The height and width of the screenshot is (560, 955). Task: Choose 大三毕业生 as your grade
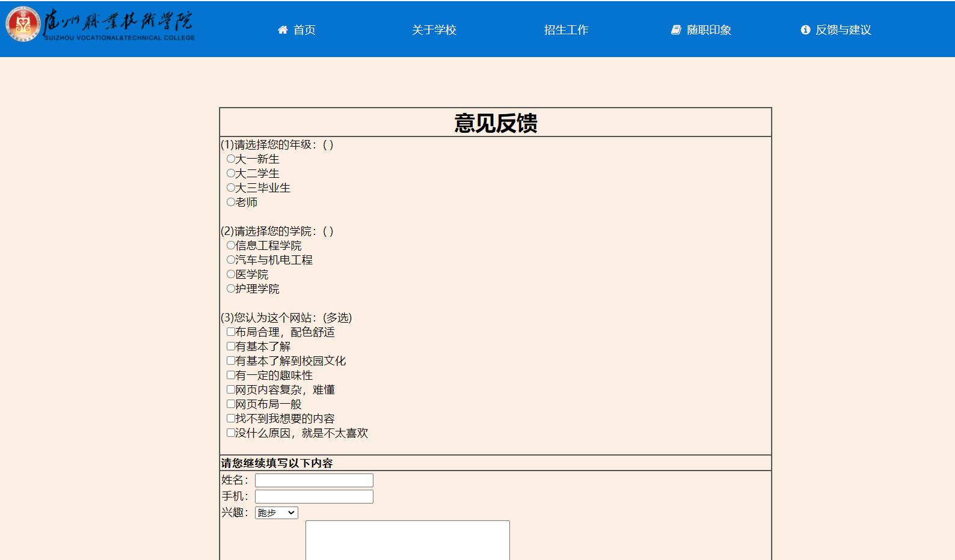(x=231, y=187)
